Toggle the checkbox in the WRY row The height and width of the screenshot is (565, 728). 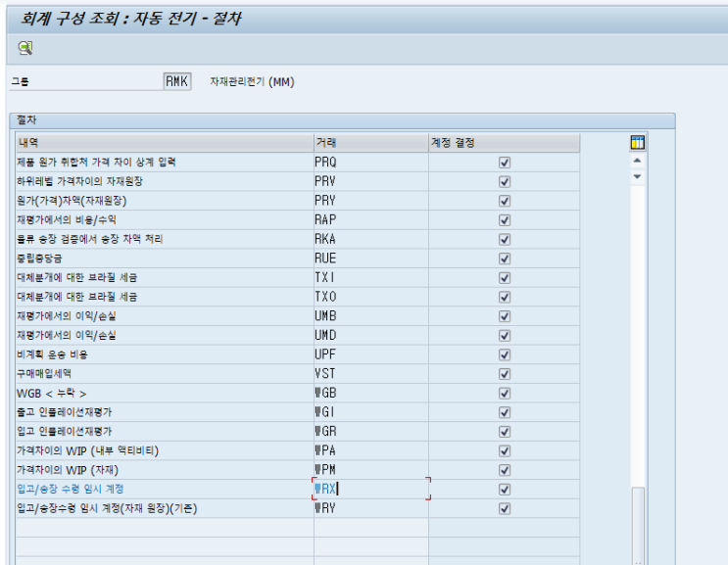click(x=505, y=509)
